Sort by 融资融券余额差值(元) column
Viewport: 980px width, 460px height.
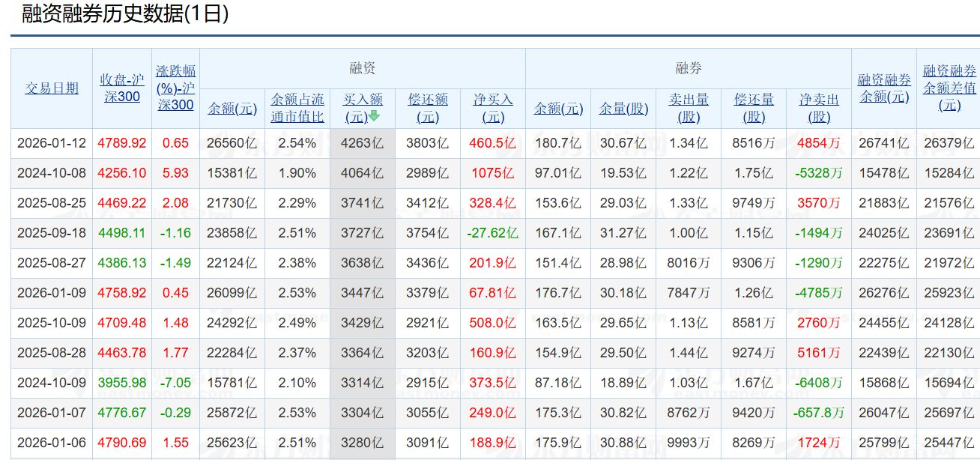click(949, 88)
